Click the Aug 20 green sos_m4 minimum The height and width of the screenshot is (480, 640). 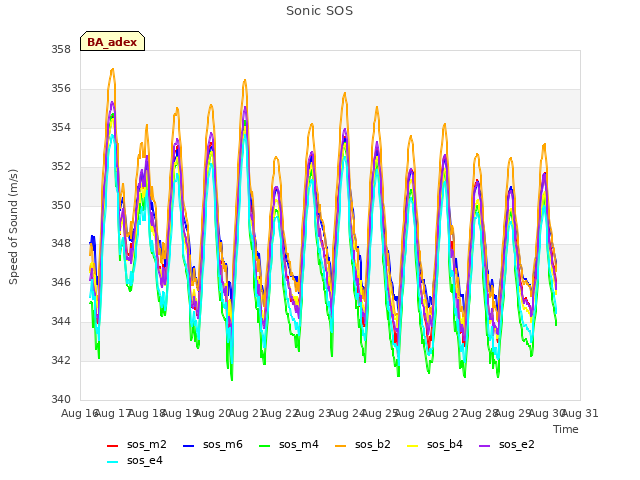pyautogui.click(x=232, y=379)
